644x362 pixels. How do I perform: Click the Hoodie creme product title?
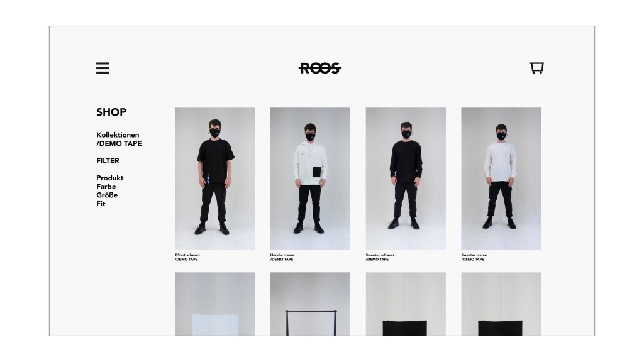pyautogui.click(x=282, y=255)
